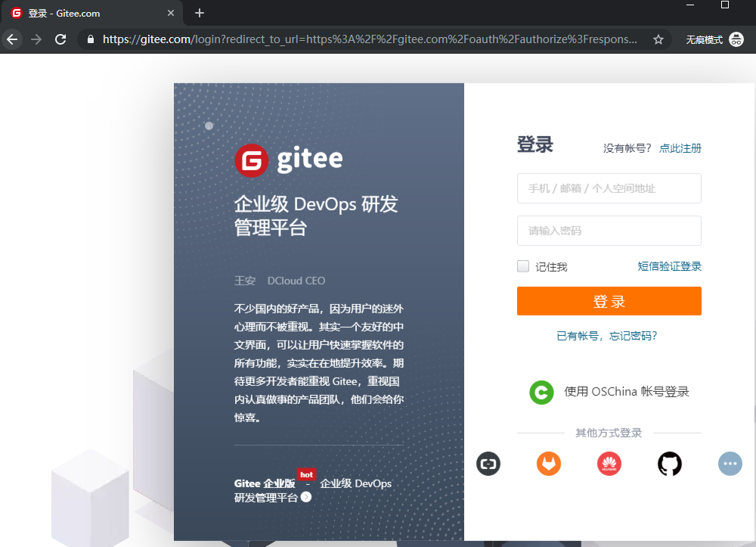Open a new browser tab
The image size is (756, 547).
(199, 13)
